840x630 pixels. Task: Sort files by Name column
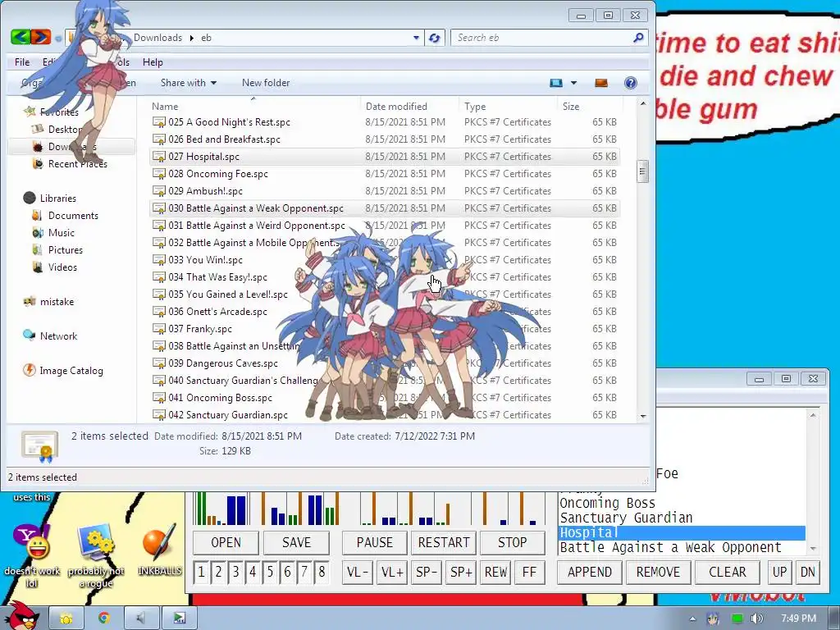pos(165,106)
